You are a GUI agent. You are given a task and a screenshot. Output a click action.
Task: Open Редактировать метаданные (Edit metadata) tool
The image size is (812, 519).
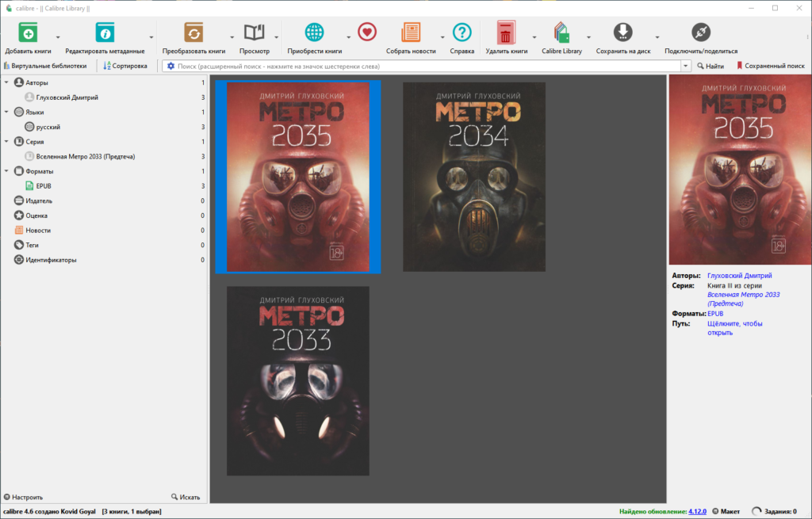105,32
